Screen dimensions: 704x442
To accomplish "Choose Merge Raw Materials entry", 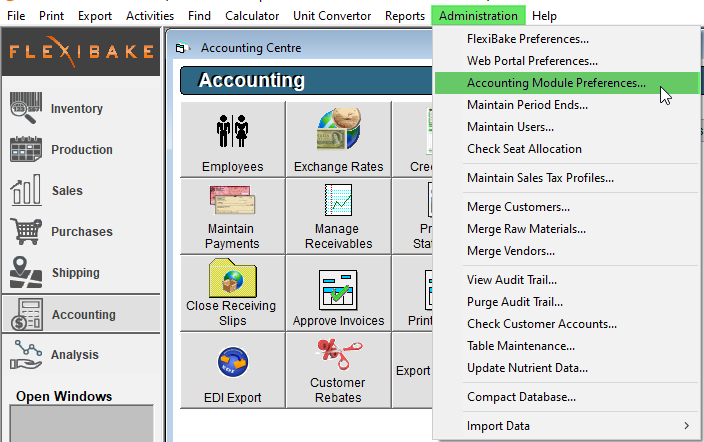I will [x=567, y=229].
